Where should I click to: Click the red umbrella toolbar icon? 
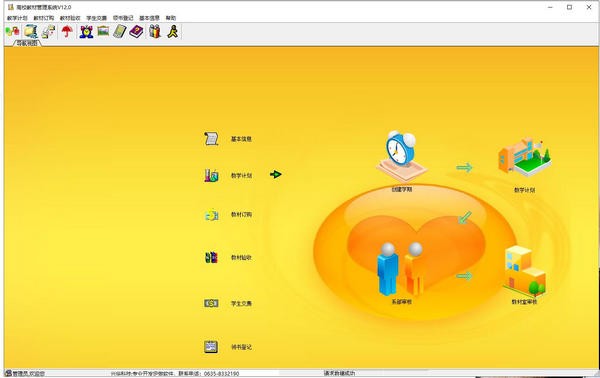click(67, 31)
